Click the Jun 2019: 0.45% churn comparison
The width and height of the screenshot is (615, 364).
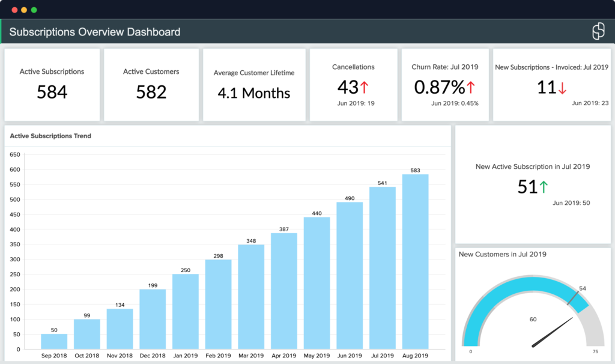(x=455, y=103)
